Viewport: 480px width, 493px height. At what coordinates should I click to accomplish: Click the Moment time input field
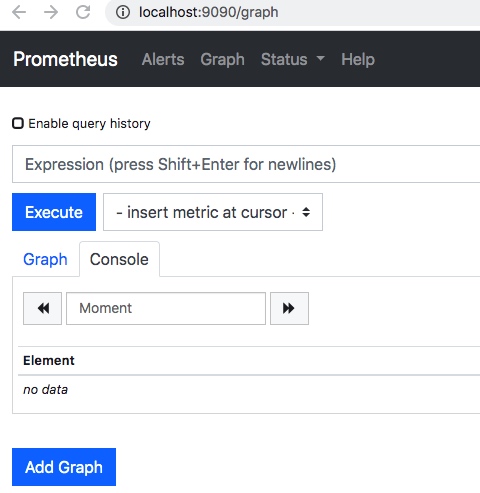pyautogui.click(x=166, y=308)
